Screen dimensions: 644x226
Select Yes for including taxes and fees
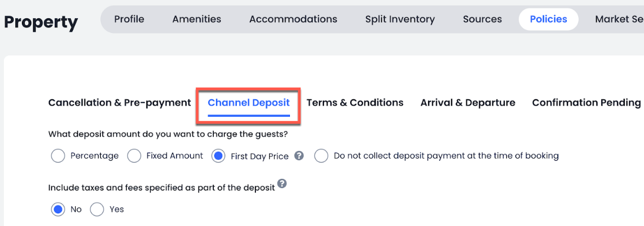97,209
